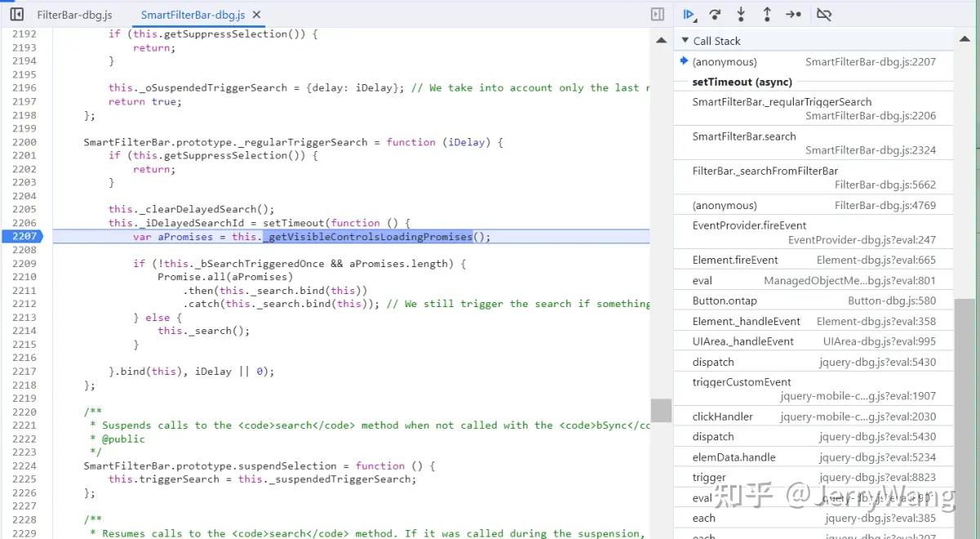Select eval ManagedObjectMe stack frame
Viewport: 980px width, 539px height.
(813, 280)
